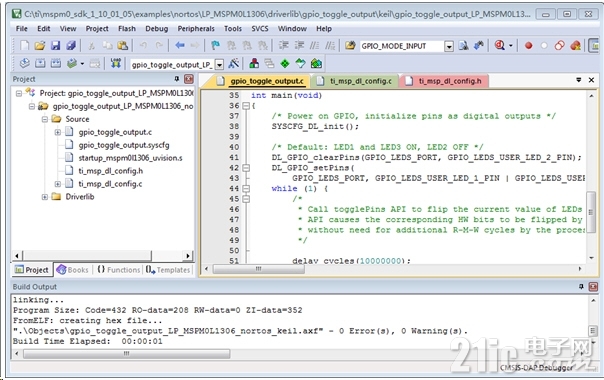Screen dimensions: 604x380
Task: Navigate backwards with blue arrow
Action: 180,45
